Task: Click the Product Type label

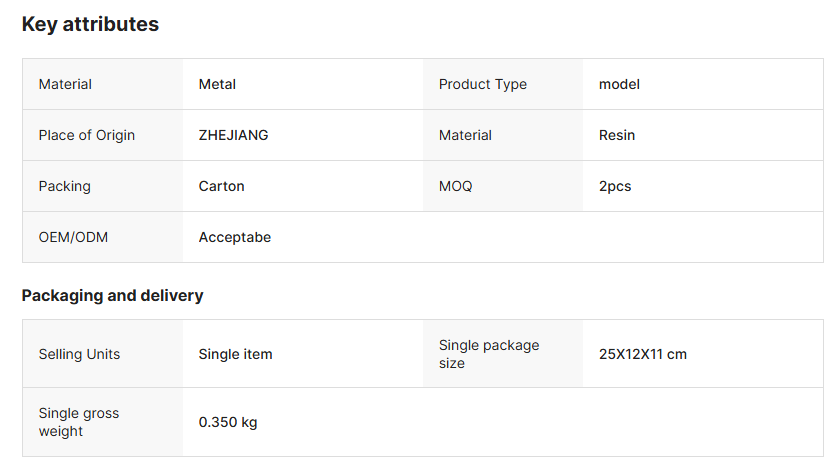Action: click(x=482, y=85)
